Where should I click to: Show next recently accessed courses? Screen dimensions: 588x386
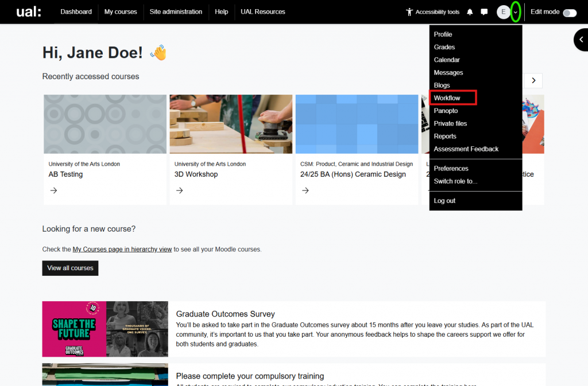point(533,80)
